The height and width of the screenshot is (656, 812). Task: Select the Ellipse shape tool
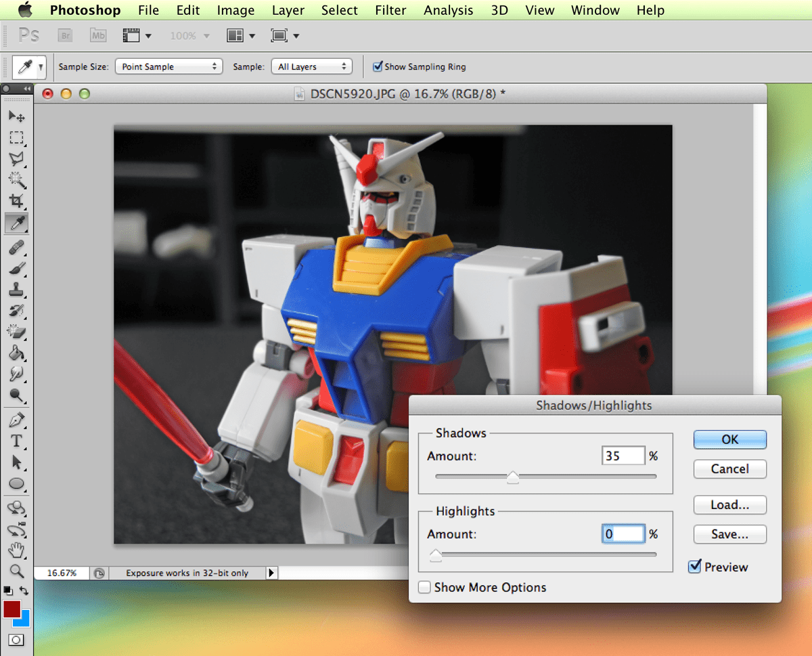pos(16,483)
